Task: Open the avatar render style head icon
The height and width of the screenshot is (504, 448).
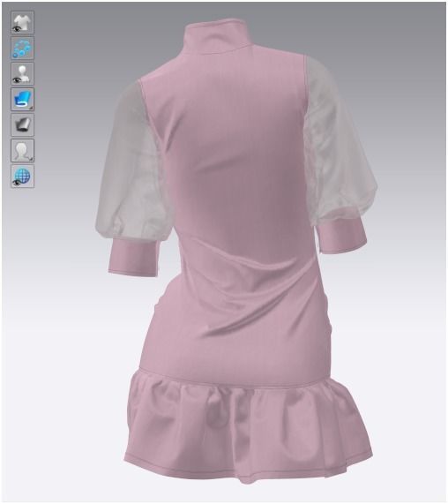Action: [x=22, y=150]
